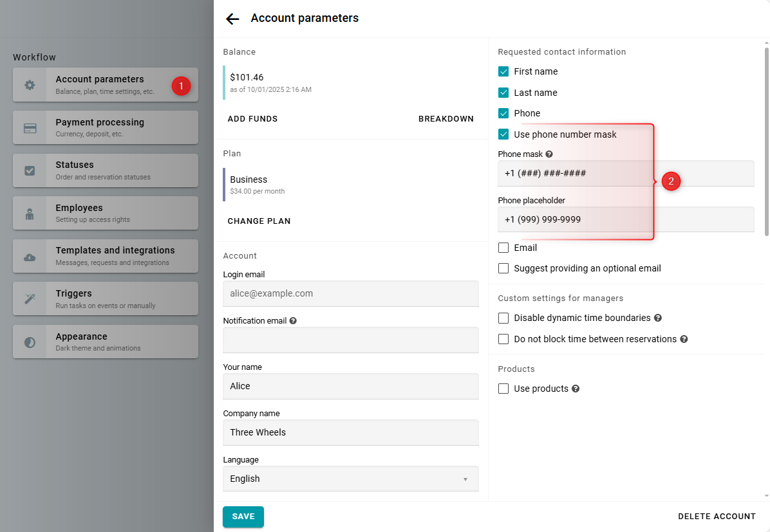Image resolution: width=770 pixels, height=532 pixels.
Task: Click the back arrow icon
Action: pyautogui.click(x=232, y=19)
